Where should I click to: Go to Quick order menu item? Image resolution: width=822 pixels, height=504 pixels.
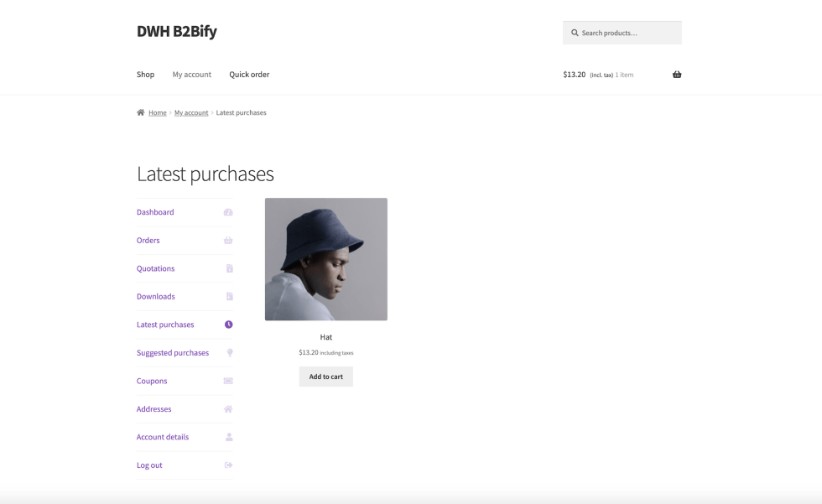(x=249, y=75)
